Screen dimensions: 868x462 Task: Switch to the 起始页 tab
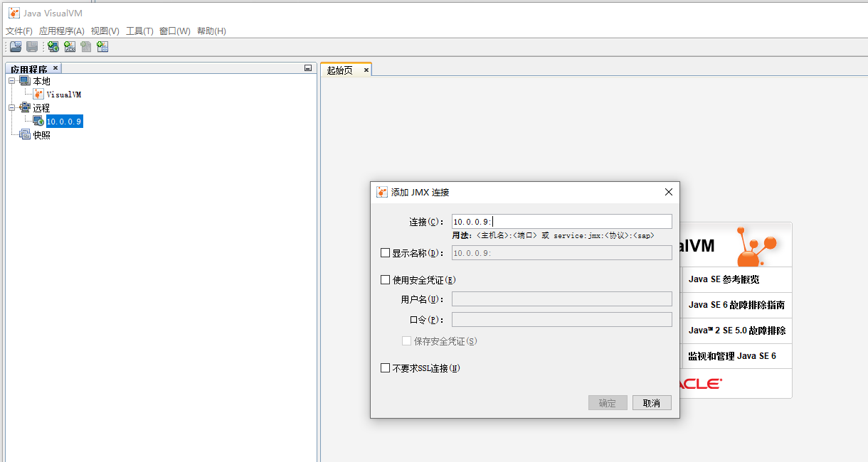(341, 69)
